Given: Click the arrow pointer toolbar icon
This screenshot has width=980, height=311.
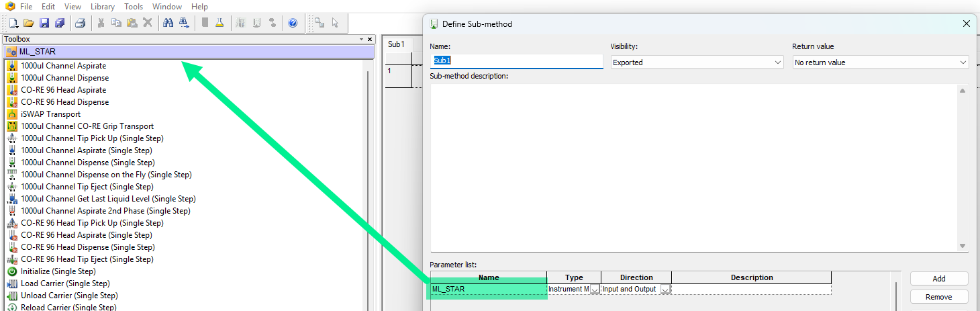Looking at the screenshot, I should 335,23.
